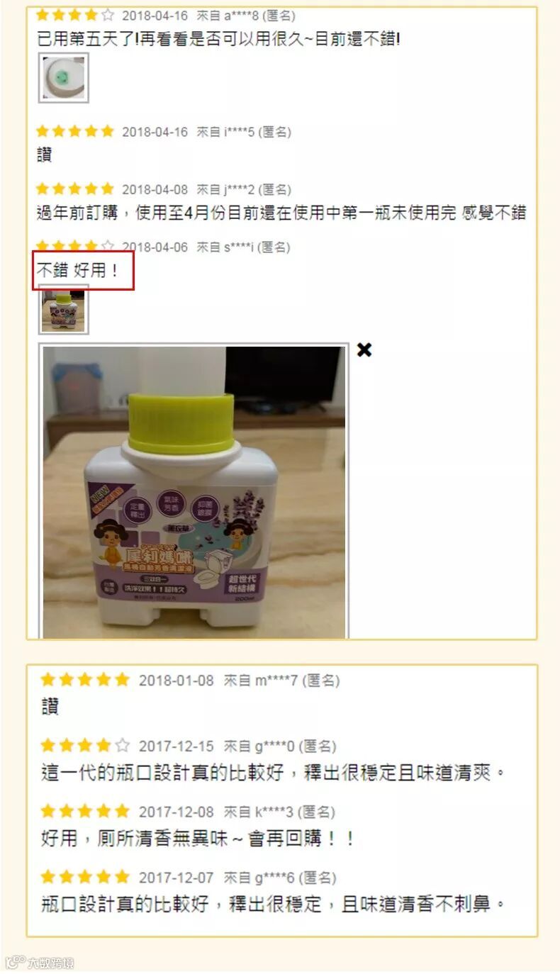
Task: Click the 六度跨境 watermark logo
Action: coord(39,962)
